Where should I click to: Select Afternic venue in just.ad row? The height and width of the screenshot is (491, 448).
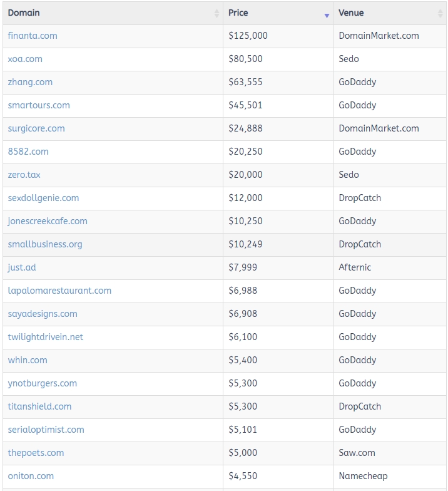coord(355,267)
